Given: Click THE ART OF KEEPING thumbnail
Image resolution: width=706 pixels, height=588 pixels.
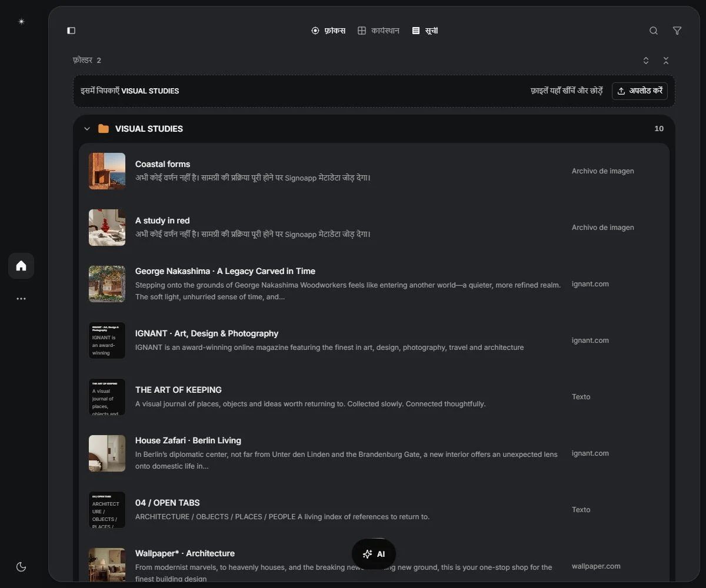Looking at the screenshot, I should coord(107,397).
